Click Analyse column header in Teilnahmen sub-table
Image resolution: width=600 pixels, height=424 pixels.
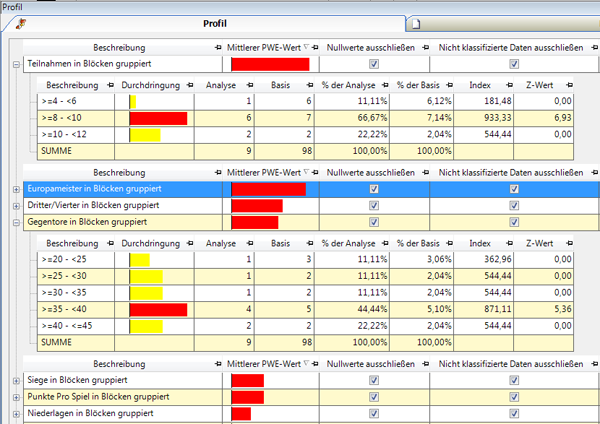[x=221, y=86]
